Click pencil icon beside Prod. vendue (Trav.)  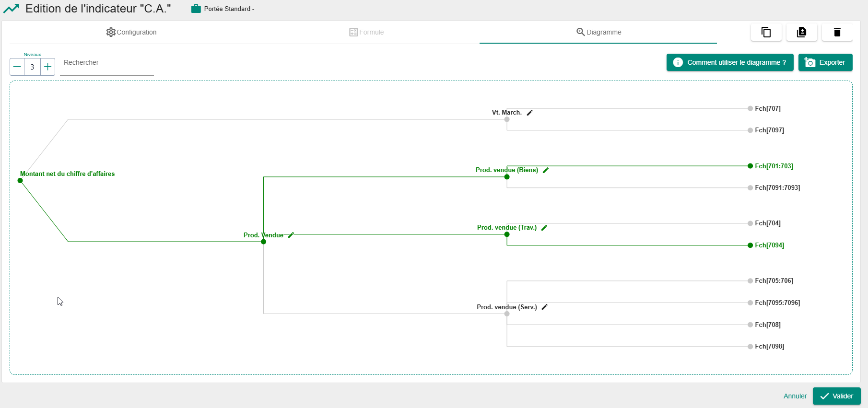544,228
